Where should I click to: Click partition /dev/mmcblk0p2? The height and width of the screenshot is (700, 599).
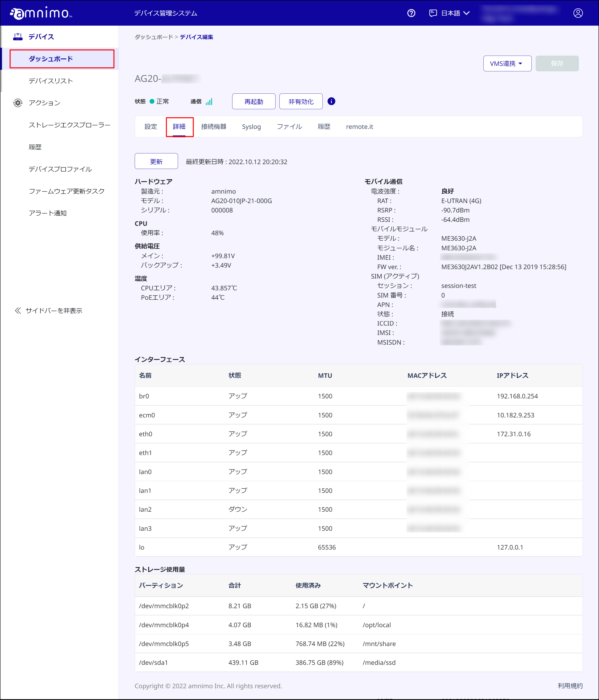click(x=164, y=606)
